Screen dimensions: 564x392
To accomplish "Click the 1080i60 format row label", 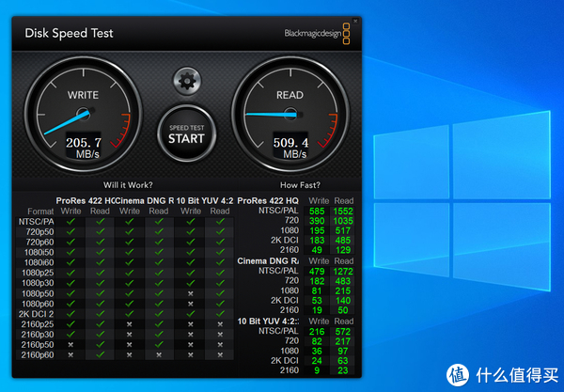I will [39, 262].
